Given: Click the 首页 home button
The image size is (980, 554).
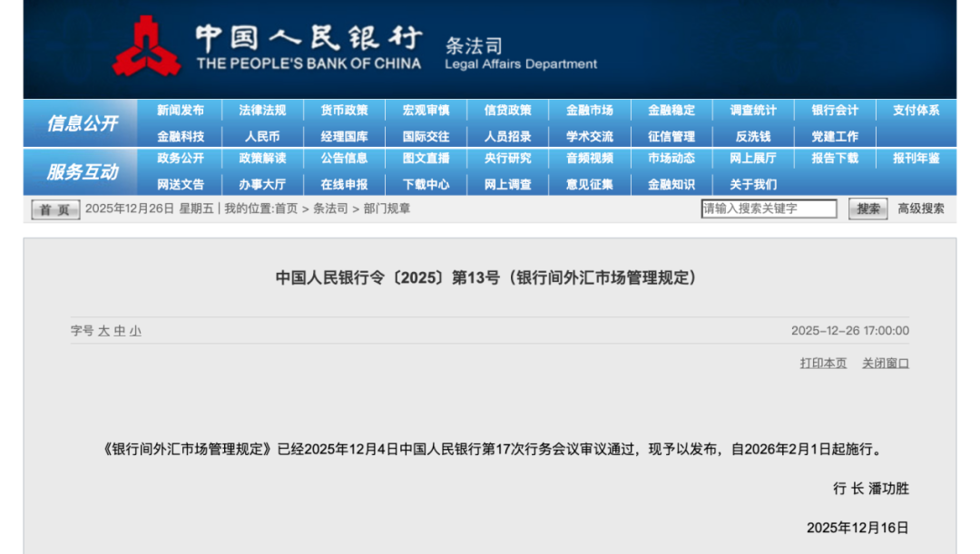Looking at the screenshot, I should pos(55,209).
